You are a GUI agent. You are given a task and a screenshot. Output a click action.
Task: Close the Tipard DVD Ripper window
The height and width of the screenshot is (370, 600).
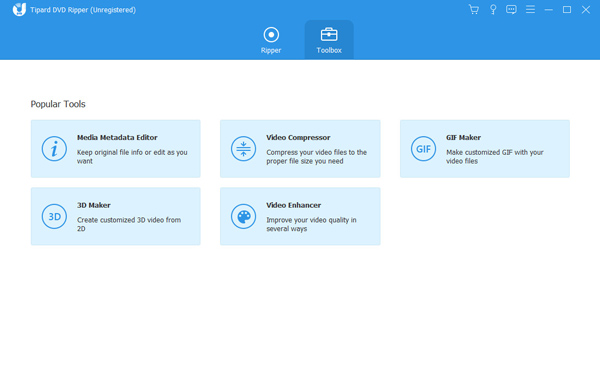pos(585,10)
